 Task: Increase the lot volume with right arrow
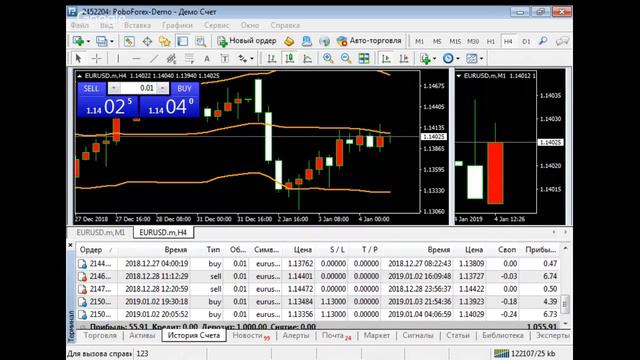point(162,88)
